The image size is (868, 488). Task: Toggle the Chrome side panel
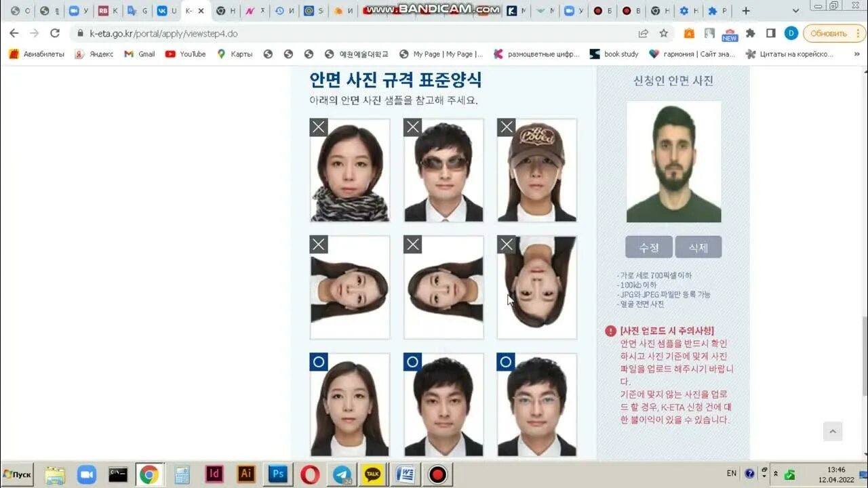pos(770,33)
